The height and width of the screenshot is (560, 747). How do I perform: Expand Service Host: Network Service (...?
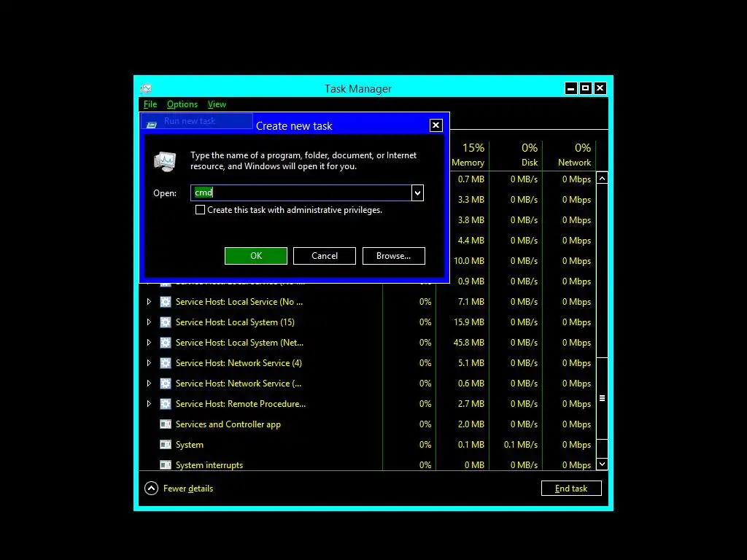[149, 384]
